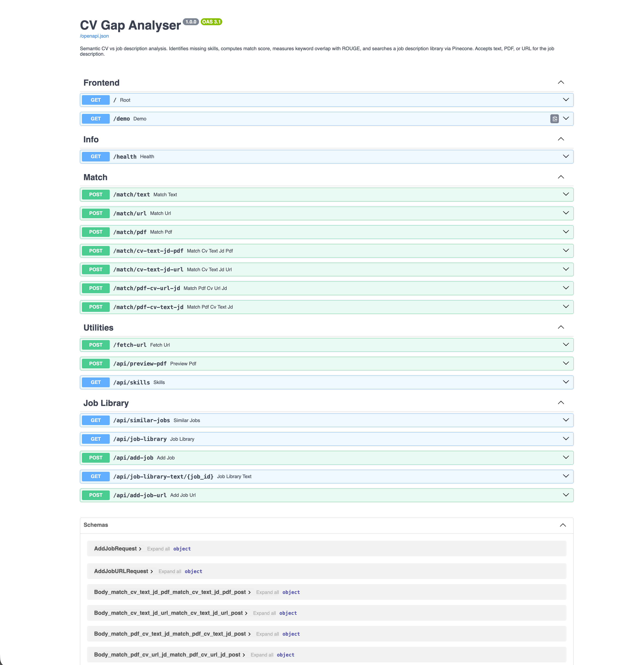Click the POST badge for /match/text
Screen dimensions: 644x665
[96, 195]
